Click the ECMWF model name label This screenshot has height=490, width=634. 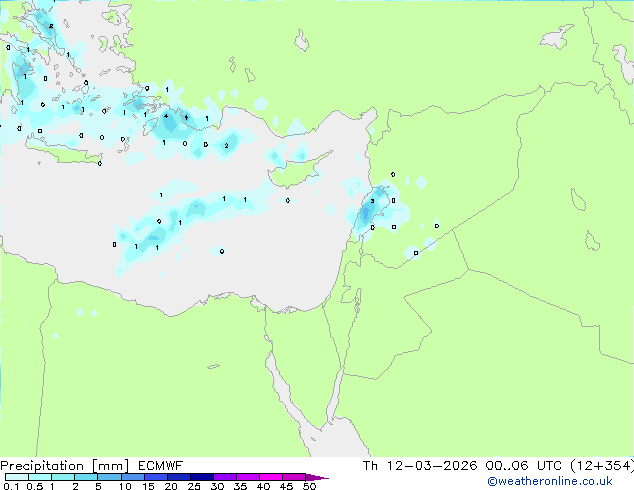click(161, 466)
